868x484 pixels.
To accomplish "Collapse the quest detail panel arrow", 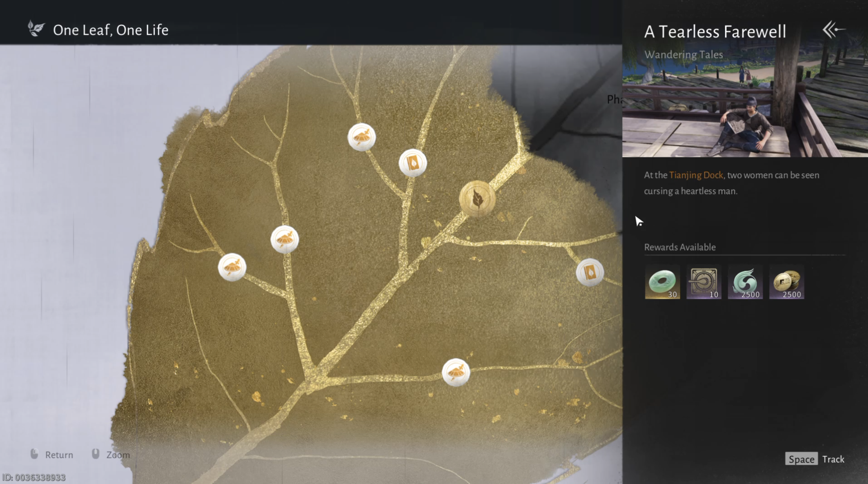I will coord(834,30).
